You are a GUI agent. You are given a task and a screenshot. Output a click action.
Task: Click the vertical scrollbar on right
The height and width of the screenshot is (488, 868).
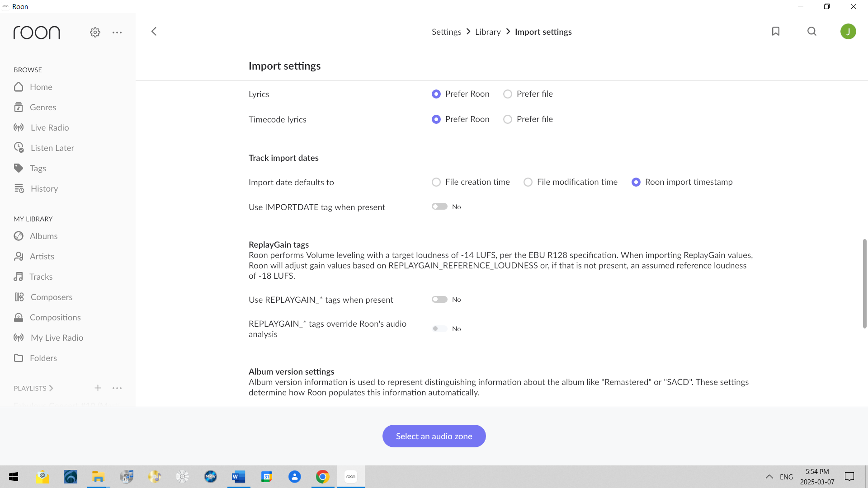tap(864, 283)
